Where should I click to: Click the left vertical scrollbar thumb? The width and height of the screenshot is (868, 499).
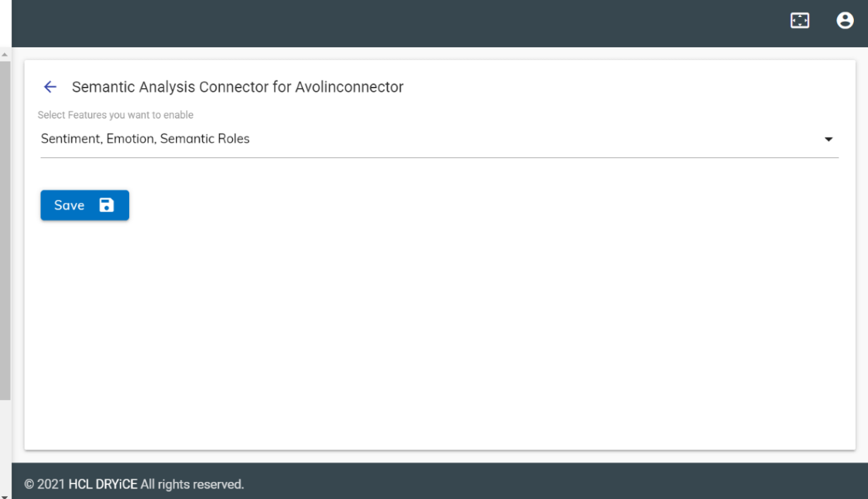click(5, 226)
